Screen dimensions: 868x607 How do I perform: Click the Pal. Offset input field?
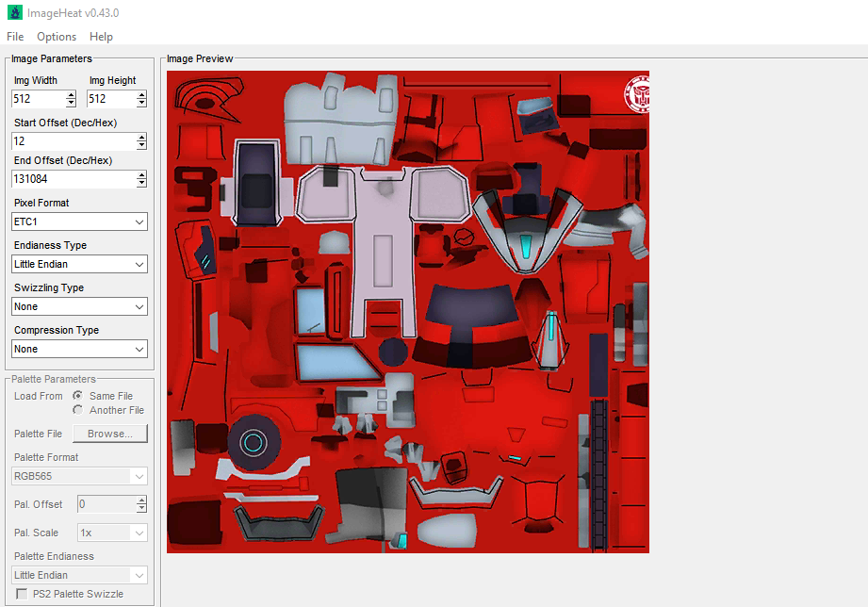(x=106, y=504)
